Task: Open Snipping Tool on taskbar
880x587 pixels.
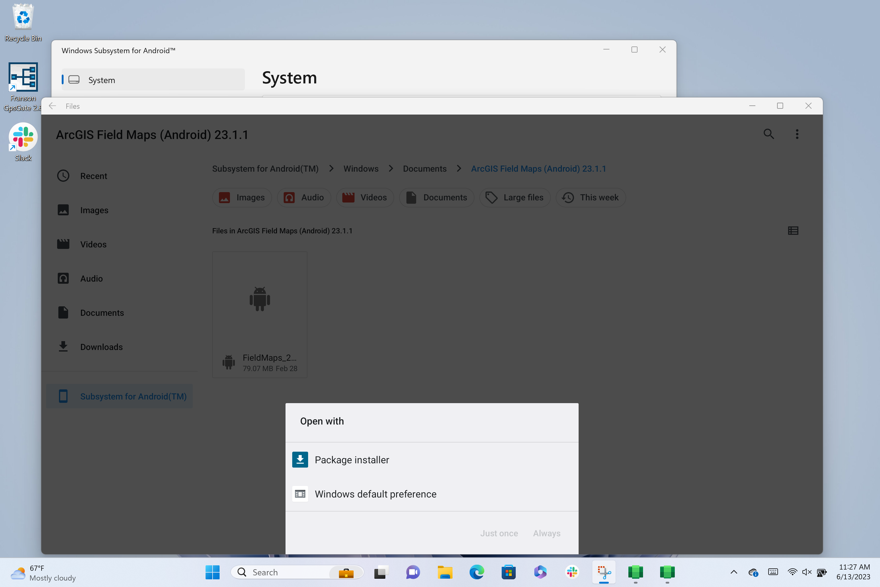Action: pyautogui.click(x=604, y=572)
